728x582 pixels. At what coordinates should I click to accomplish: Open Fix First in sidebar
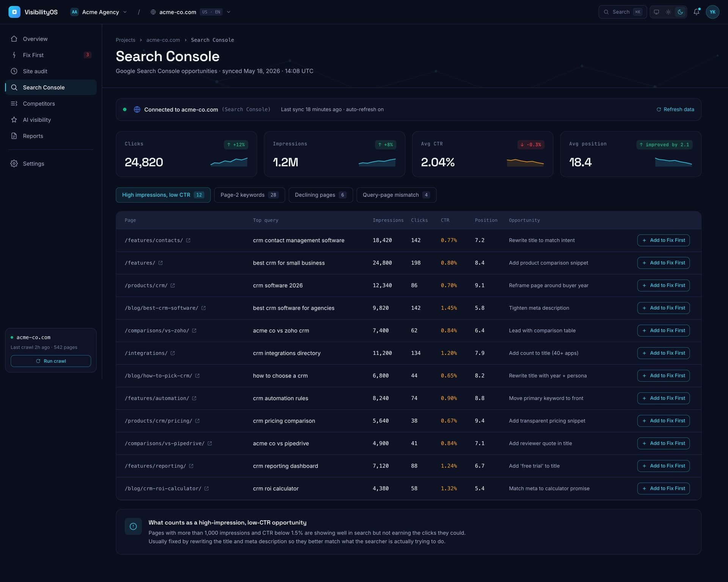[51, 55]
